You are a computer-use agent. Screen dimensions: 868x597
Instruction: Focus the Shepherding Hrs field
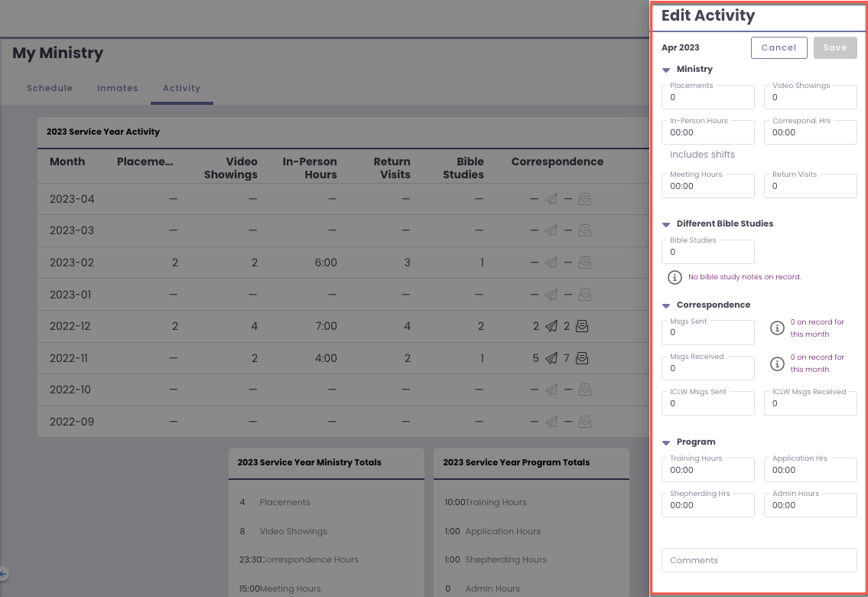tap(708, 505)
